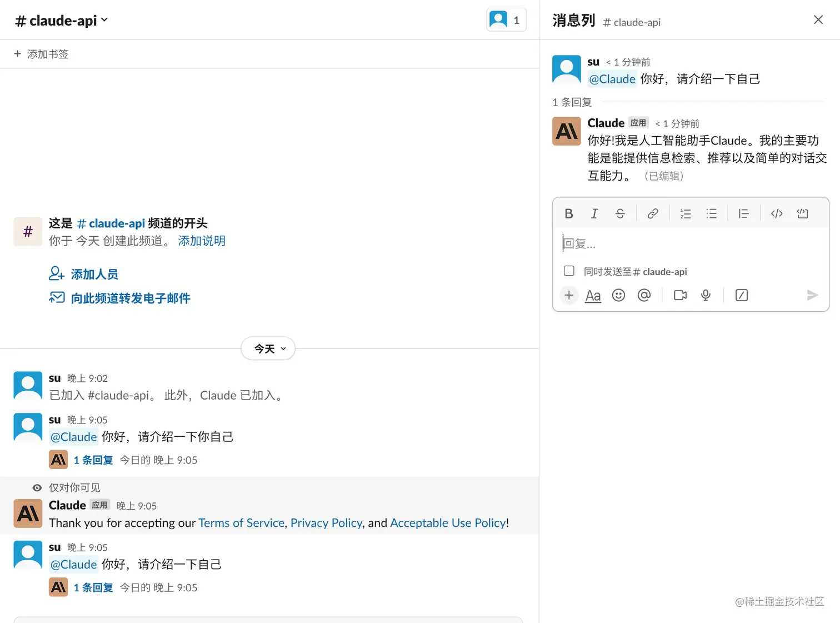
Task: Open channel member list showing 1
Action: tap(506, 20)
